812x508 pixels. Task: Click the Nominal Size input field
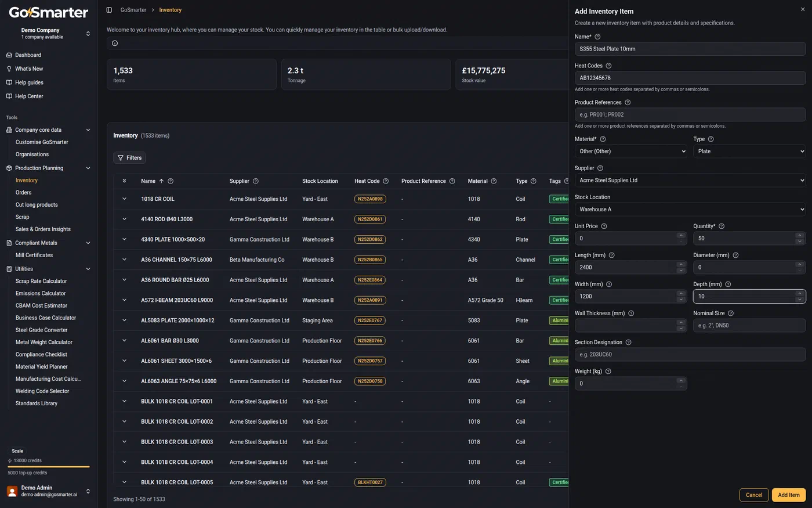pos(749,325)
